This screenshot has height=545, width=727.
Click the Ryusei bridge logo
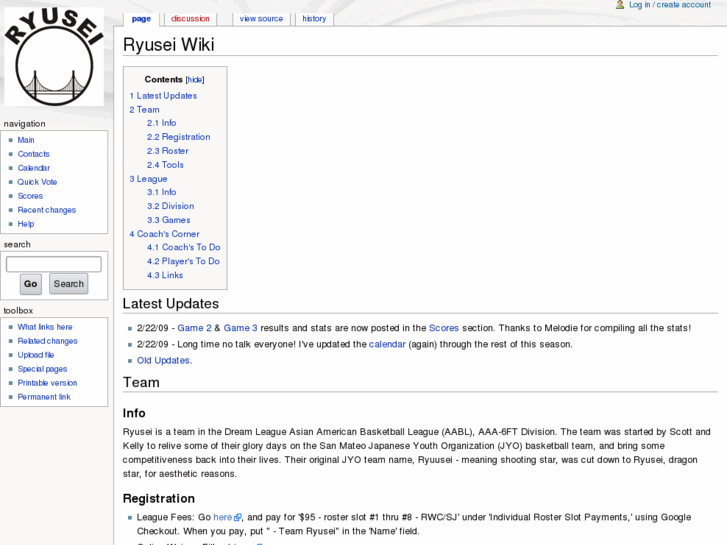54,57
